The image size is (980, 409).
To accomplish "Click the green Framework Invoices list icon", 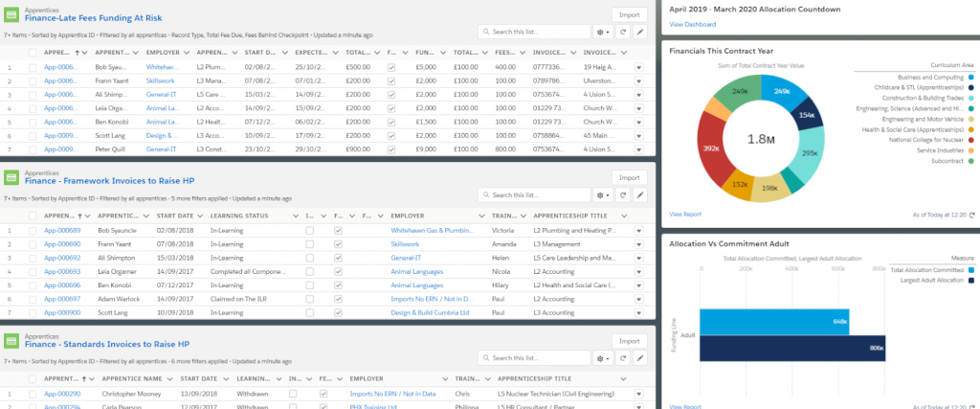I will pos(11,177).
